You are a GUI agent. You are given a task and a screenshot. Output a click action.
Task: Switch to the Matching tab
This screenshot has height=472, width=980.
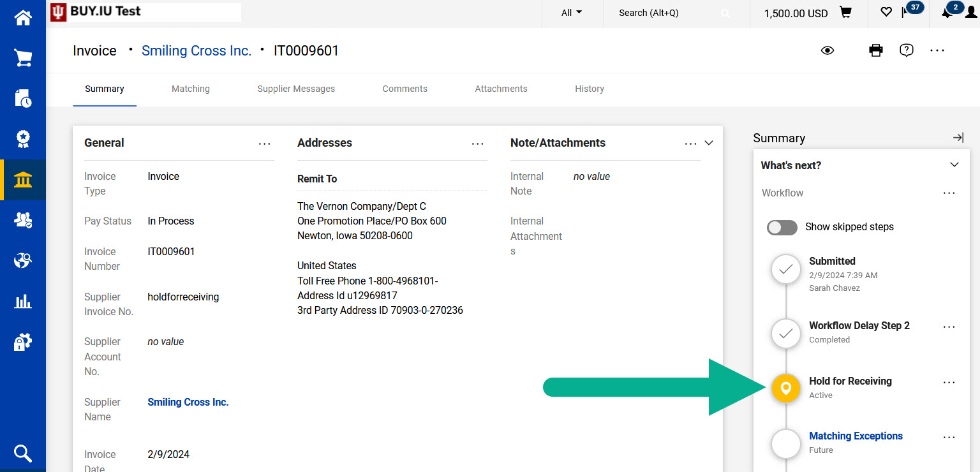pyautogui.click(x=191, y=89)
